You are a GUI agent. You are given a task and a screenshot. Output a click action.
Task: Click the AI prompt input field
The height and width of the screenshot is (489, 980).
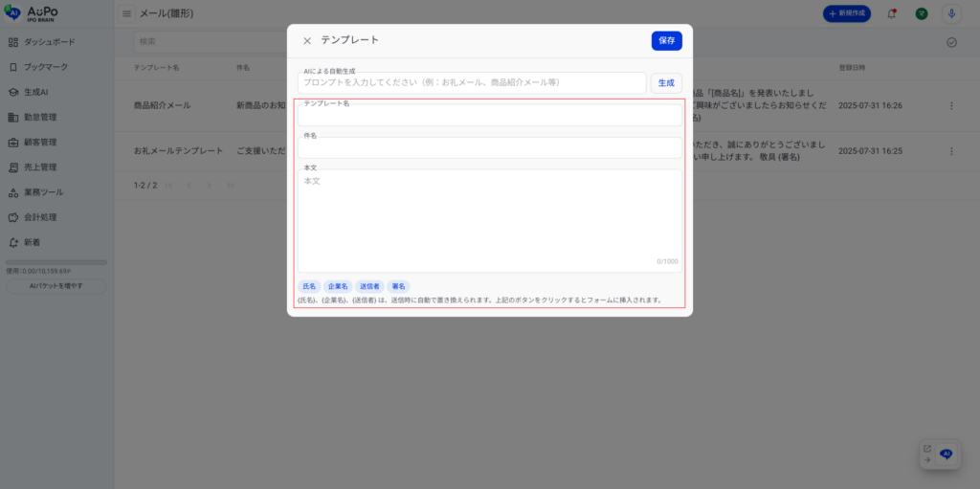pos(471,83)
